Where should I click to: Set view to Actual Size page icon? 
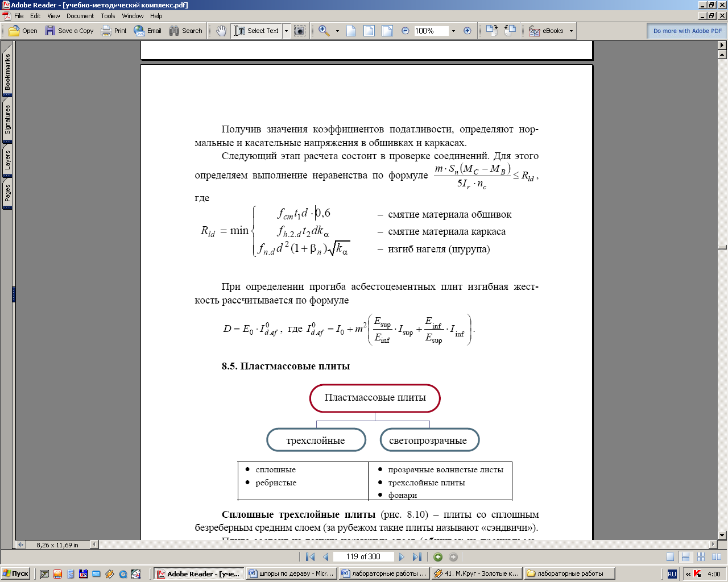click(x=351, y=31)
